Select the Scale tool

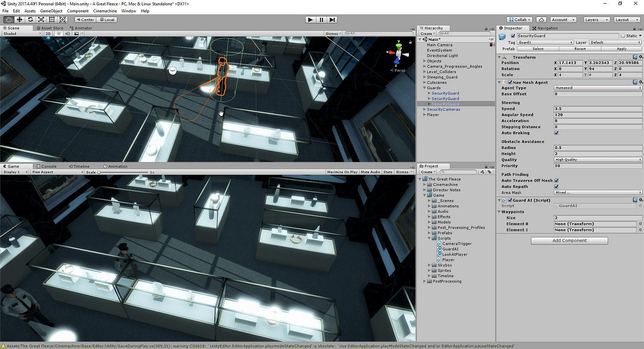pos(41,19)
